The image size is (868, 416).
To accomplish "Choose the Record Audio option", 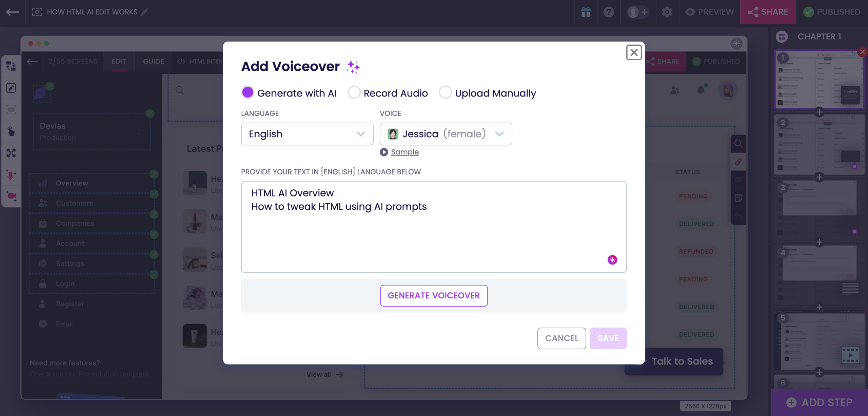I will pos(354,92).
